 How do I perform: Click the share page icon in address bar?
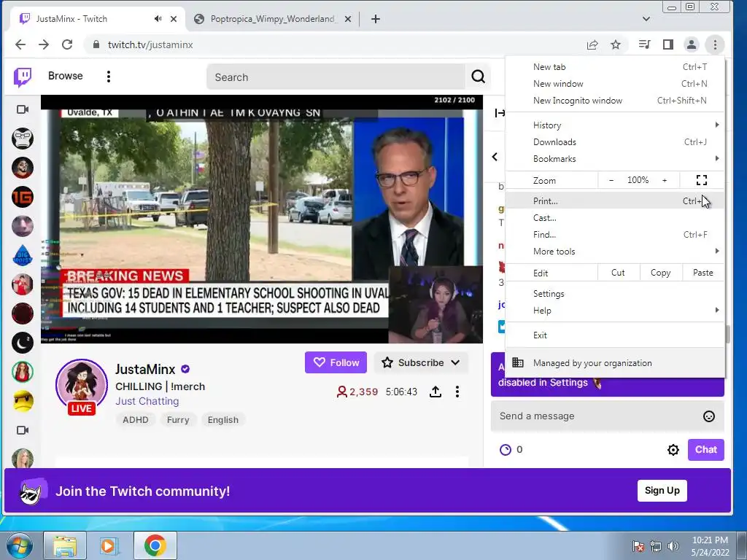[592, 44]
